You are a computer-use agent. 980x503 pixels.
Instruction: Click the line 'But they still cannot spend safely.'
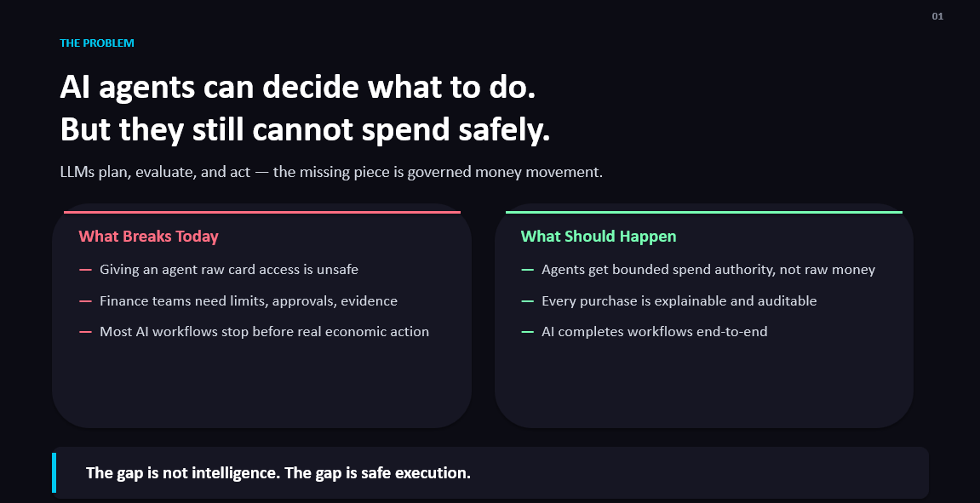coord(305,129)
